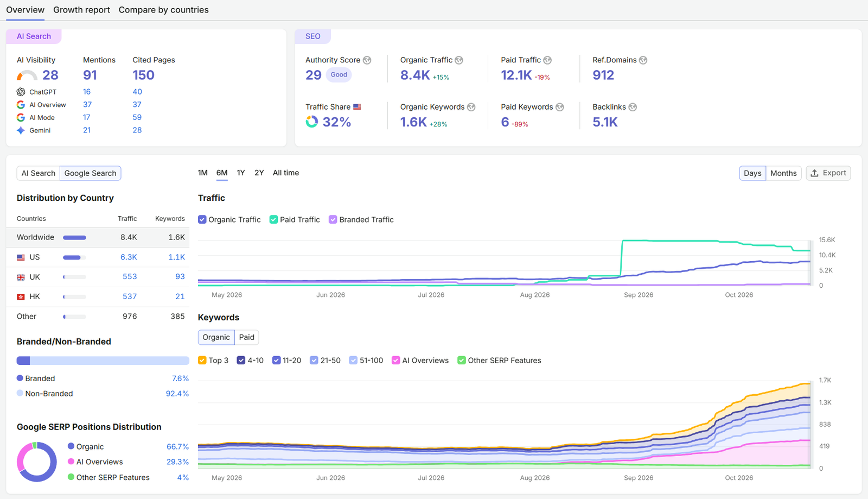
Task: Click the info icon beside Authority Score
Action: click(367, 60)
